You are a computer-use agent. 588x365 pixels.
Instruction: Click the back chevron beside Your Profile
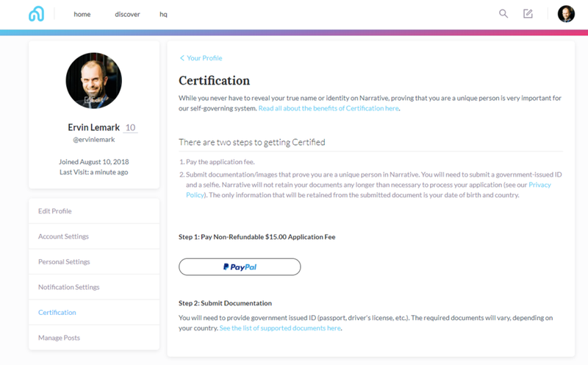pos(182,58)
